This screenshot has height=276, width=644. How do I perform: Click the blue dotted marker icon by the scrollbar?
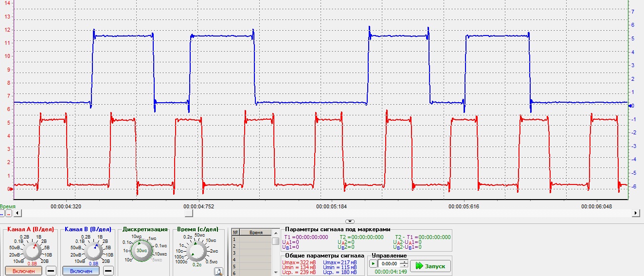[x=2, y=213]
